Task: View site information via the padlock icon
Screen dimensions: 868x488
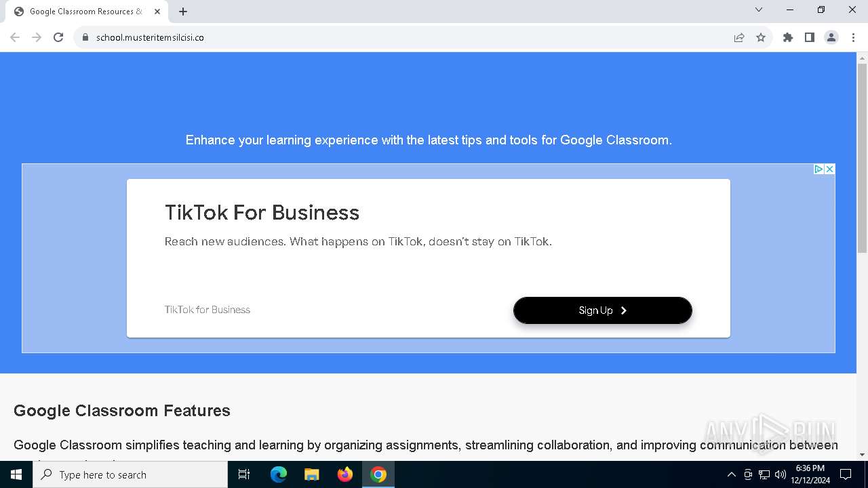Action: [x=85, y=37]
